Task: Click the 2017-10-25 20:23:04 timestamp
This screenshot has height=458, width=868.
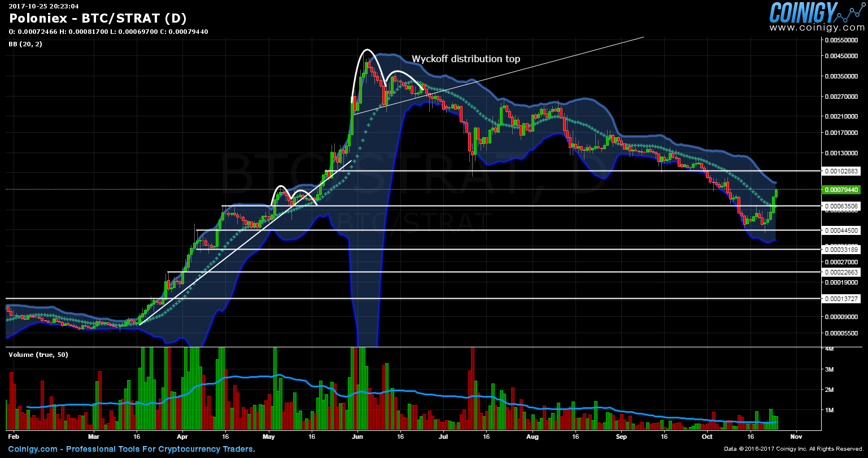Action: (x=43, y=6)
